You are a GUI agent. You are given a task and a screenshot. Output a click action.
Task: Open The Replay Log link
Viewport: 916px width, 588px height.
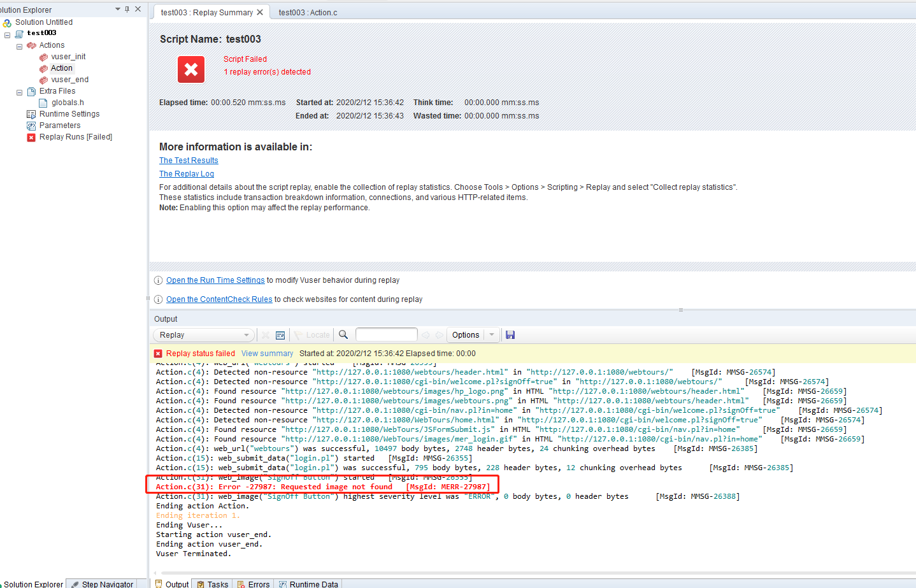(187, 174)
